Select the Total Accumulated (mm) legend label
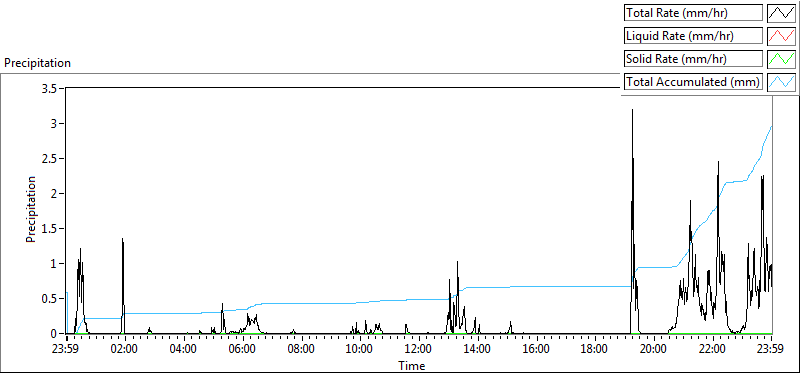Screen dimensions: 800x373 (693, 81)
